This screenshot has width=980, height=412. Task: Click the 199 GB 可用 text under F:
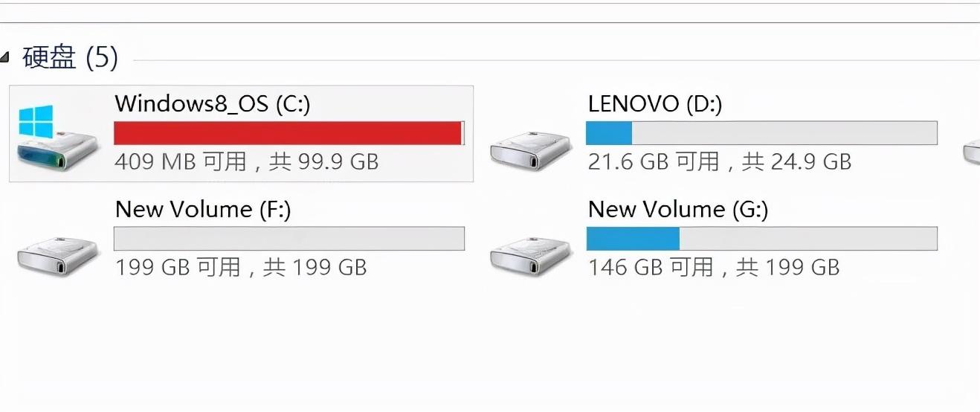coord(178,267)
